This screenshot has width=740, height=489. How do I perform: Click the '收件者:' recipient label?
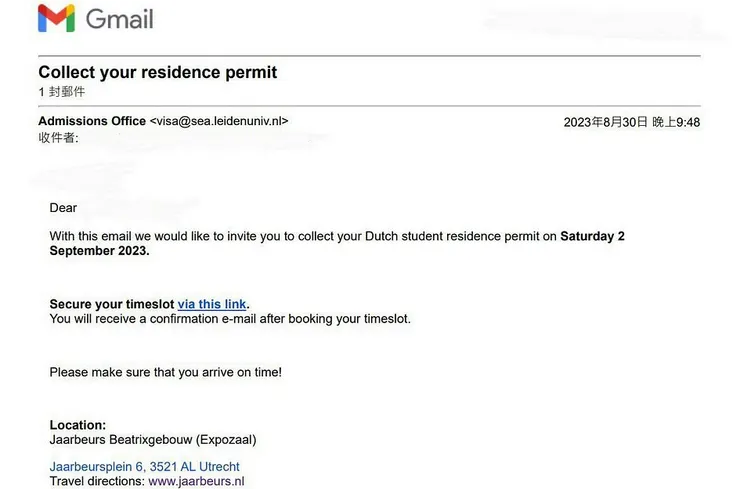point(57,138)
